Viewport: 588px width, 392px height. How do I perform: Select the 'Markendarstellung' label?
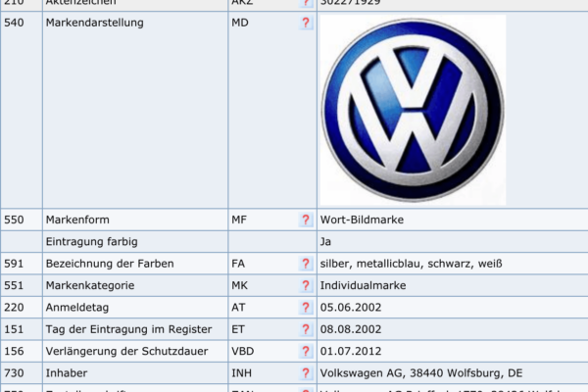(x=94, y=23)
